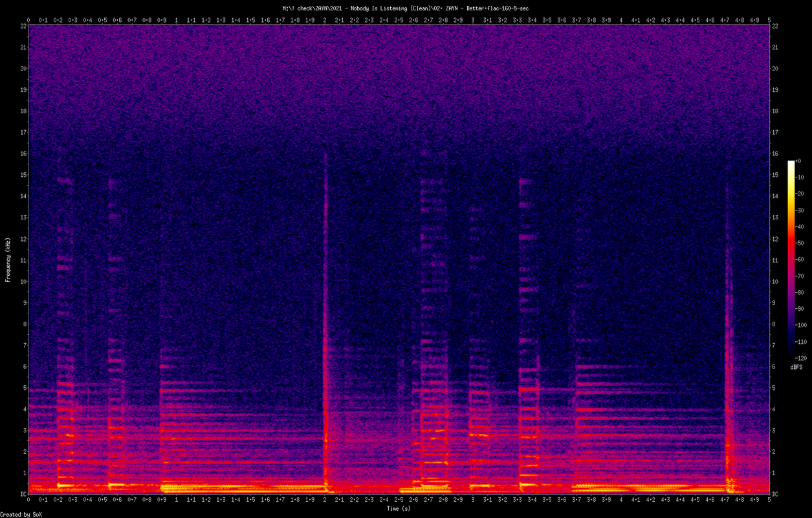The width and height of the screenshot is (812, 518).
Task: Click the "10" tick on left frequency axis
Action: click(x=23, y=281)
